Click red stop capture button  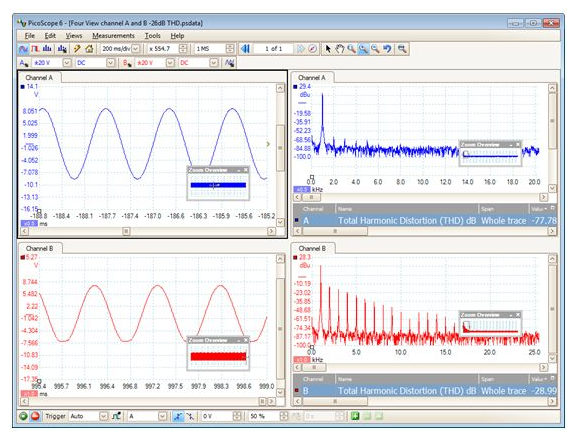[35, 416]
